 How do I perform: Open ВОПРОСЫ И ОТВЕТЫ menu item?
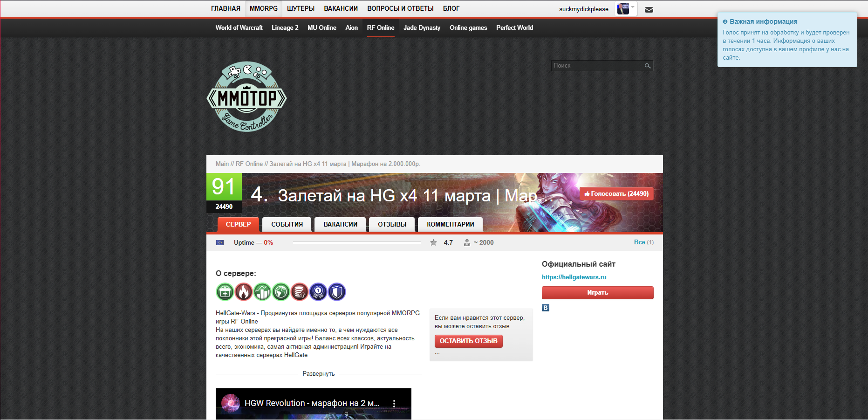pos(400,8)
